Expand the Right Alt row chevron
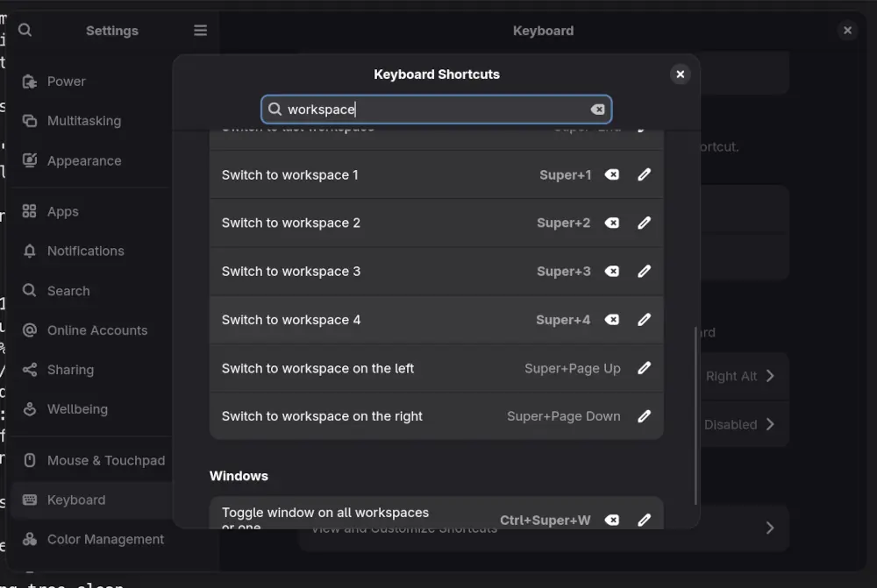This screenshot has height=588, width=877. coord(770,376)
